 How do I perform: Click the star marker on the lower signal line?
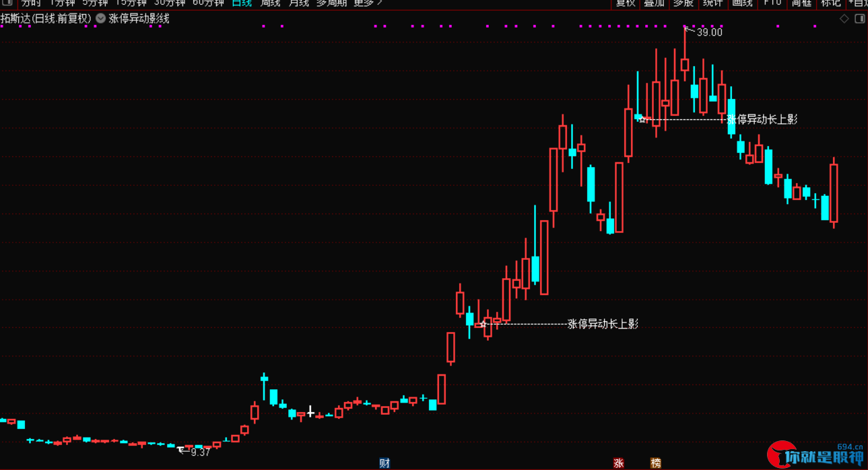click(483, 324)
